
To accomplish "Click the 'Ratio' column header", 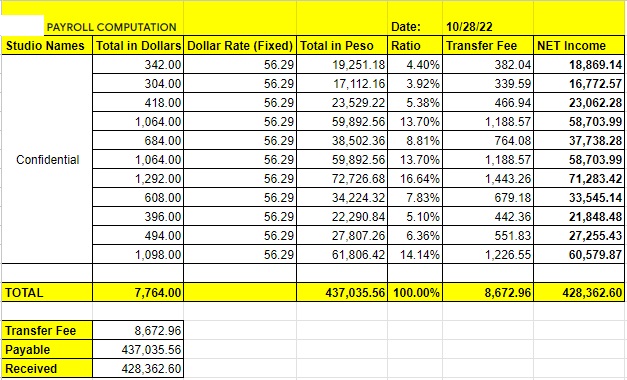I will pos(415,45).
